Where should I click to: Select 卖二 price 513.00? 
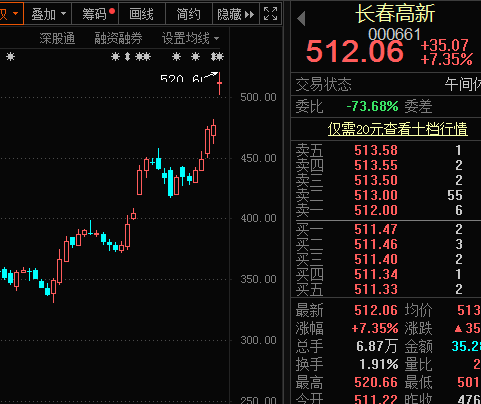376,195
